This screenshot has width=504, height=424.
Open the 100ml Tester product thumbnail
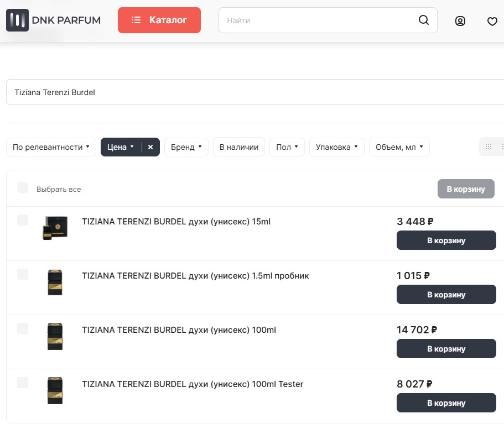(55, 391)
